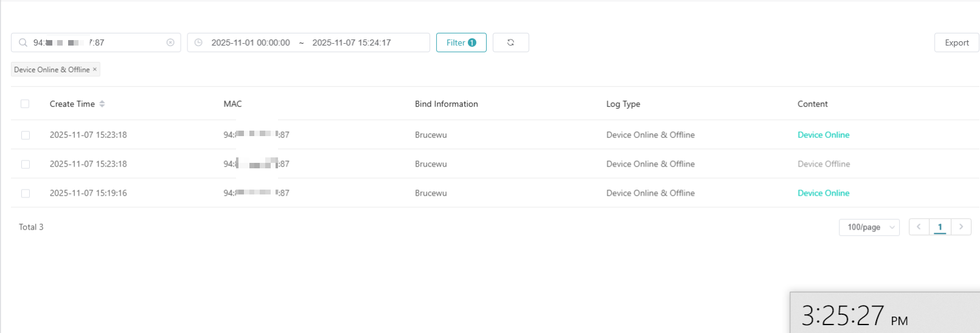
Task: Click the clock icon in date range
Action: 198,43
